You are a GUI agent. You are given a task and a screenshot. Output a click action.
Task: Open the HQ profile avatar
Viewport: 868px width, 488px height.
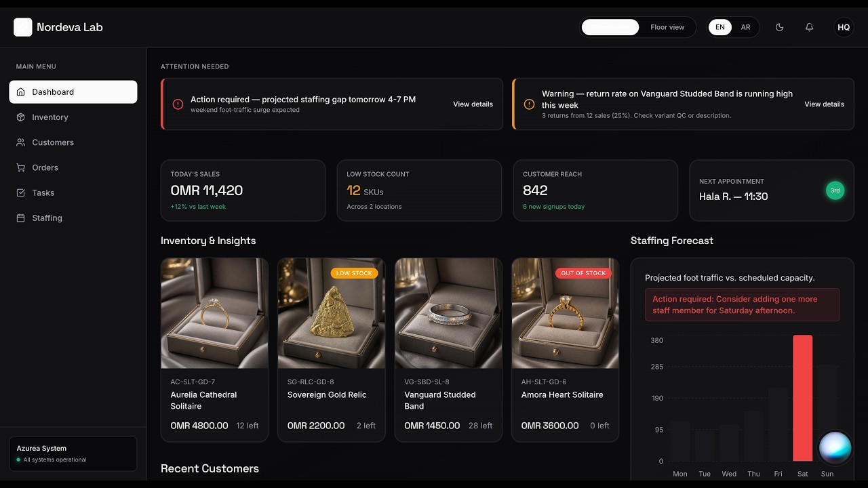click(844, 27)
